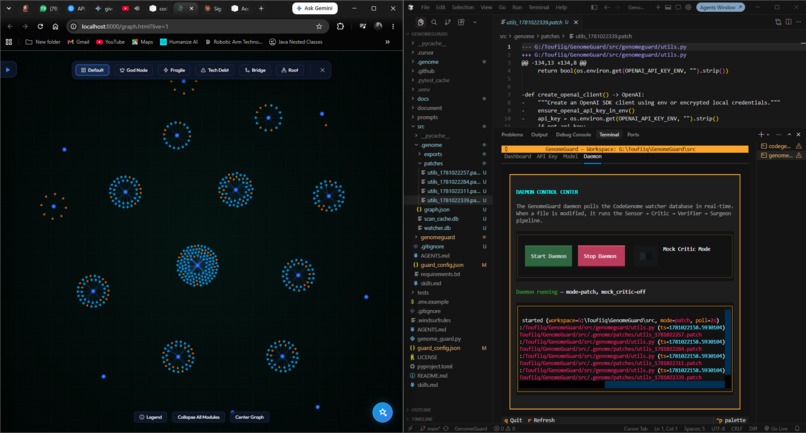This screenshot has width=806, height=433.
Task: Open editor settings gear in title bar
Action: point(688,7)
